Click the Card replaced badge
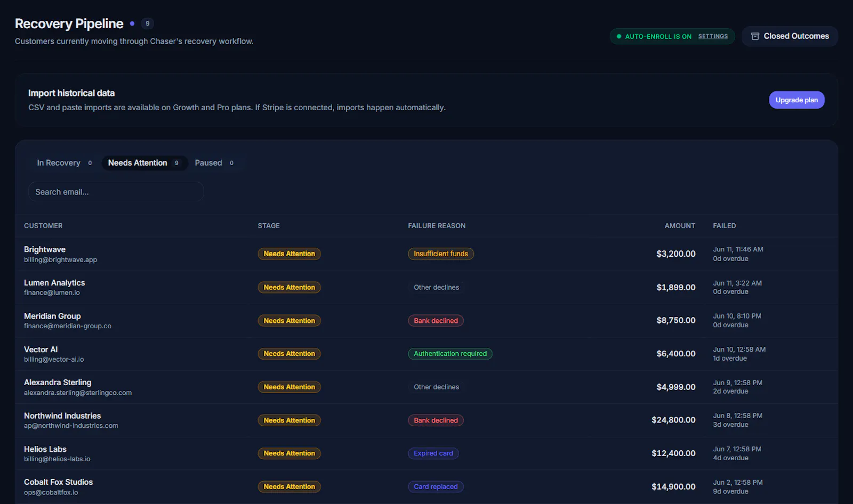 click(436, 487)
